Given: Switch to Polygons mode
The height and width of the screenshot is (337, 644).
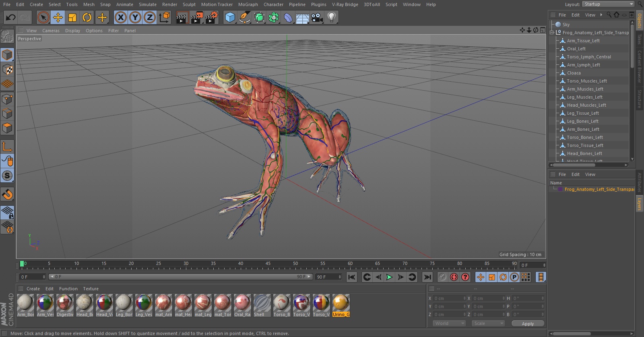Looking at the screenshot, I should click(x=7, y=128).
